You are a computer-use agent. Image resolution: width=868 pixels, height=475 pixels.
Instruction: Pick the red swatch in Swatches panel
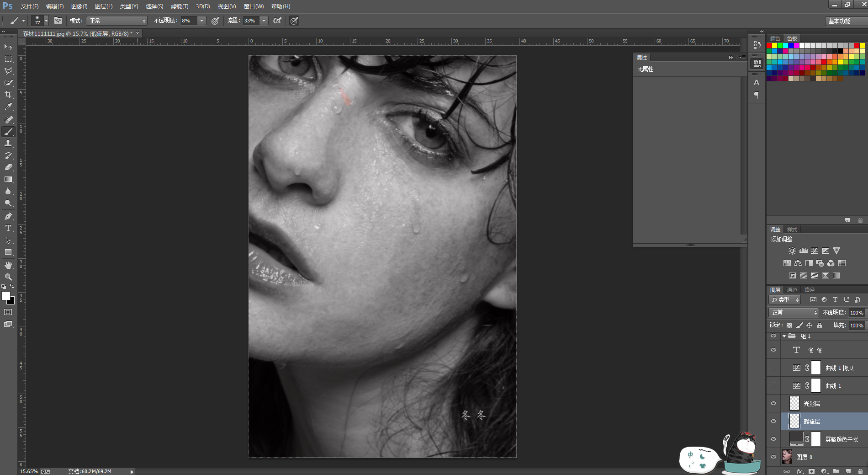769,46
